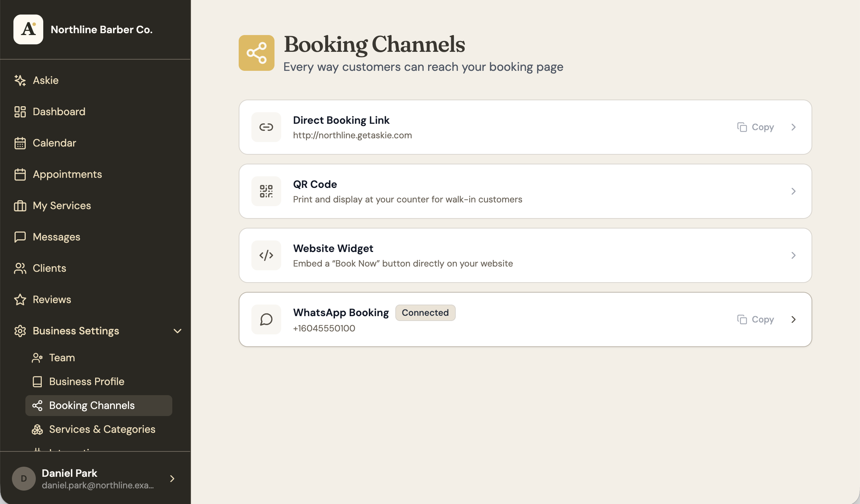860x504 pixels.
Task: Select Business Profile submenu item
Action: [x=99, y=381]
